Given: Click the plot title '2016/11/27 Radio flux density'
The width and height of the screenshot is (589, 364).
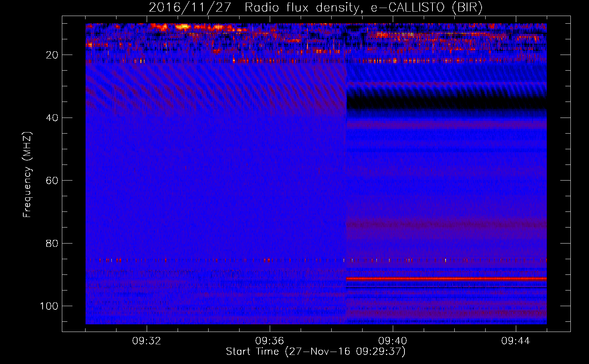Looking at the screenshot, I should (315, 7).
